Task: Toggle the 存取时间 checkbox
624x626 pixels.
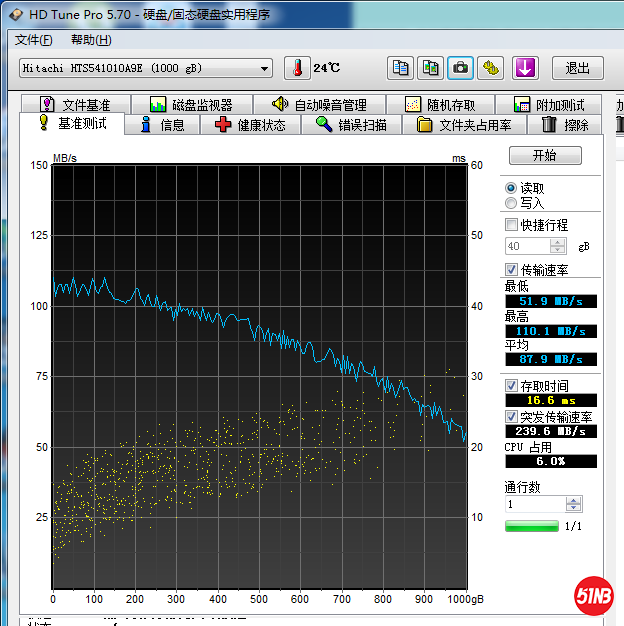Action: [512, 386]
